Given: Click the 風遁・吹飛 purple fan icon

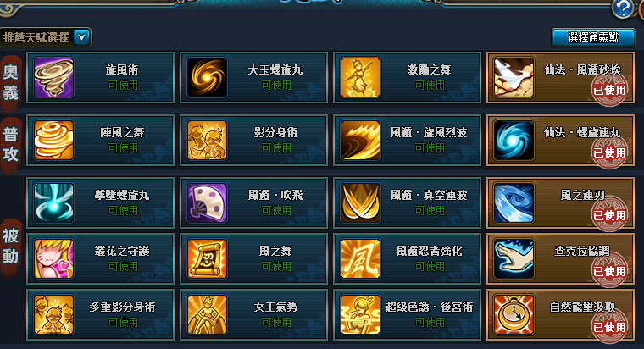Looking at the screenshot, I should 207,202.
